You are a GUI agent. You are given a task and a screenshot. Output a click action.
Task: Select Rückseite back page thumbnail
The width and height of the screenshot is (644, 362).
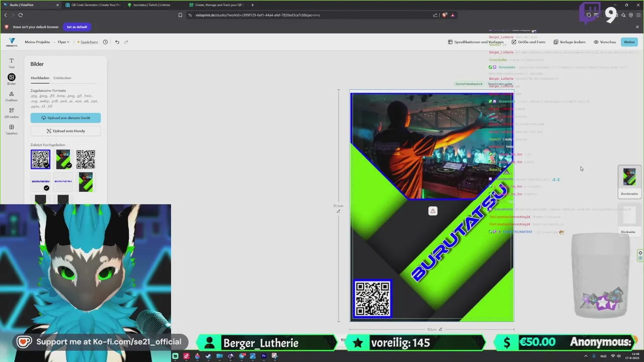coord(629,219)
